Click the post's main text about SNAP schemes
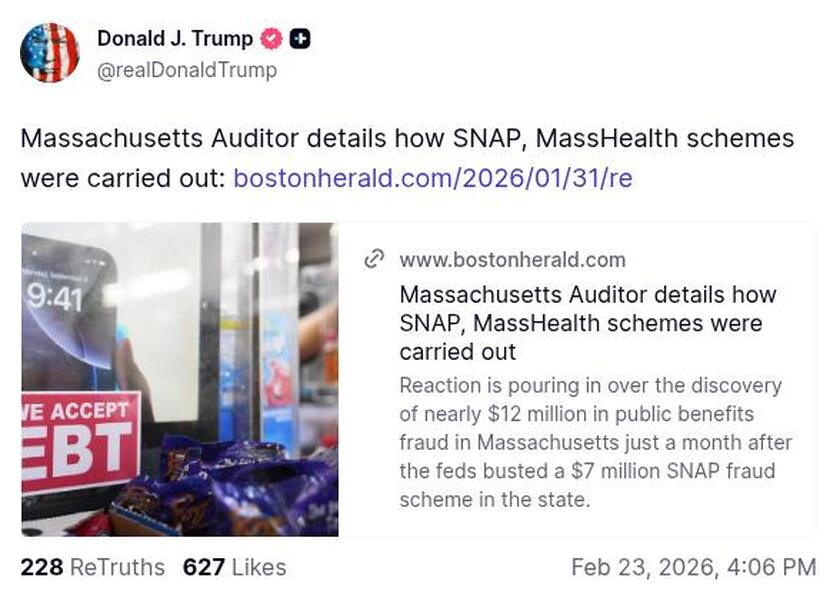This screenshot has width=840, height=611. [x=407, y=139]
